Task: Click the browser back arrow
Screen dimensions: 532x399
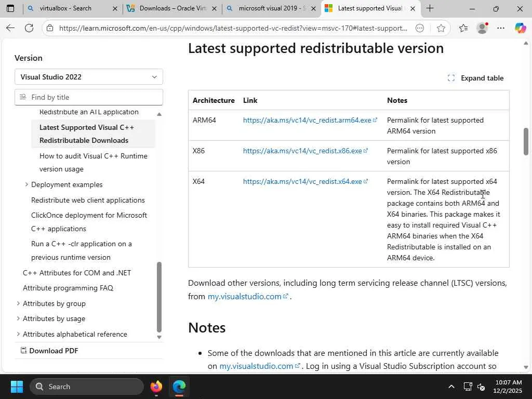Action: click(10, 28)
